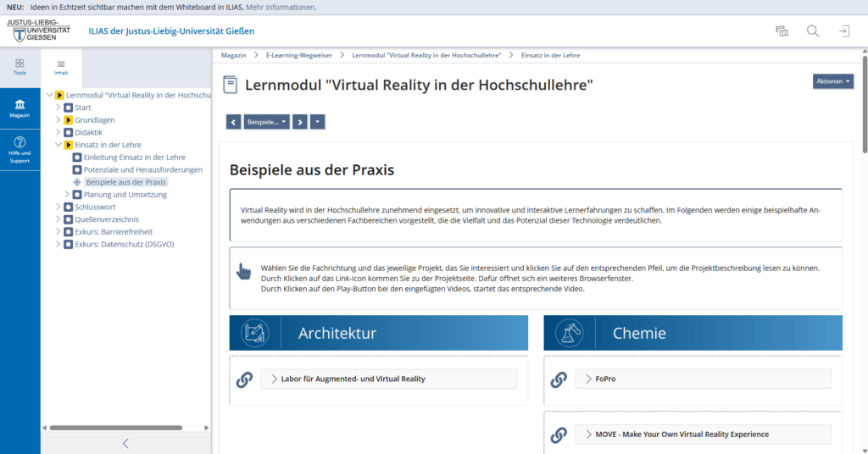The image size is (868, 454).
Task: Click link icon beside Labor für Augmented
Action: click(x=244, y=379)
